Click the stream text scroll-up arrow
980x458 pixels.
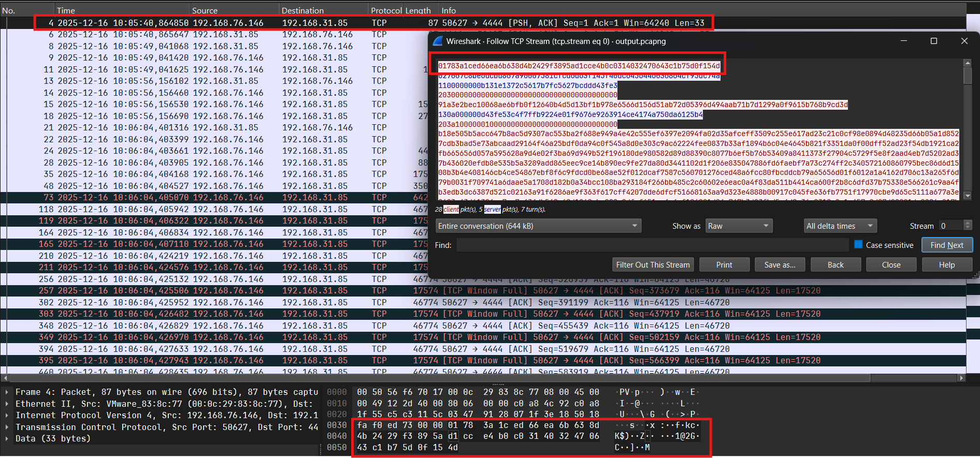click(967, 63)
